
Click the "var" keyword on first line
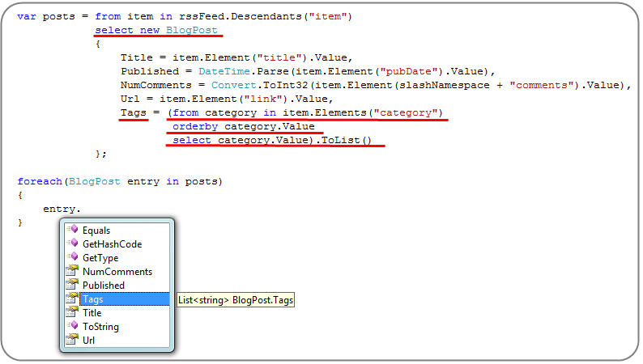(x=27, y=17)
